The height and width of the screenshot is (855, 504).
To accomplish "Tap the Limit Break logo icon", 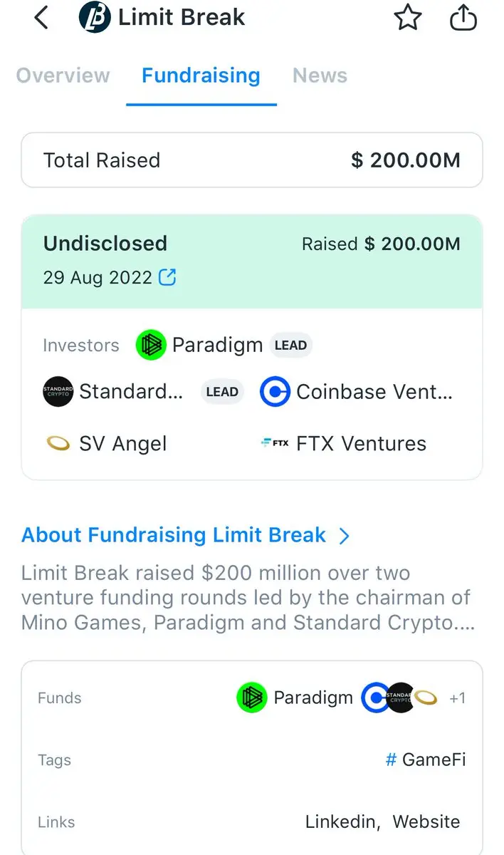I will click(95, 18).
